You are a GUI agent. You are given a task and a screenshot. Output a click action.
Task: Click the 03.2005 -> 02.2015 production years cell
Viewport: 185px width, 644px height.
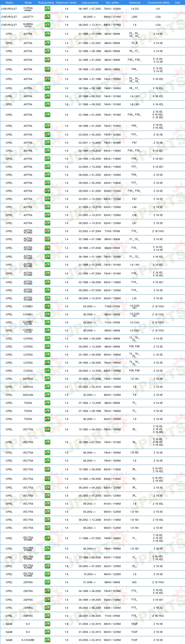[x=90, y=640]
